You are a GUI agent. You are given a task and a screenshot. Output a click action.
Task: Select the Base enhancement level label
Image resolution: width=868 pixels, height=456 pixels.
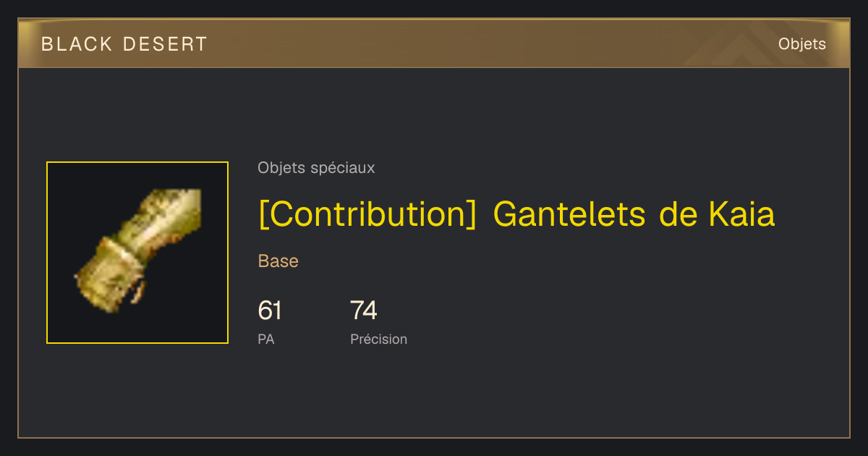278,261
